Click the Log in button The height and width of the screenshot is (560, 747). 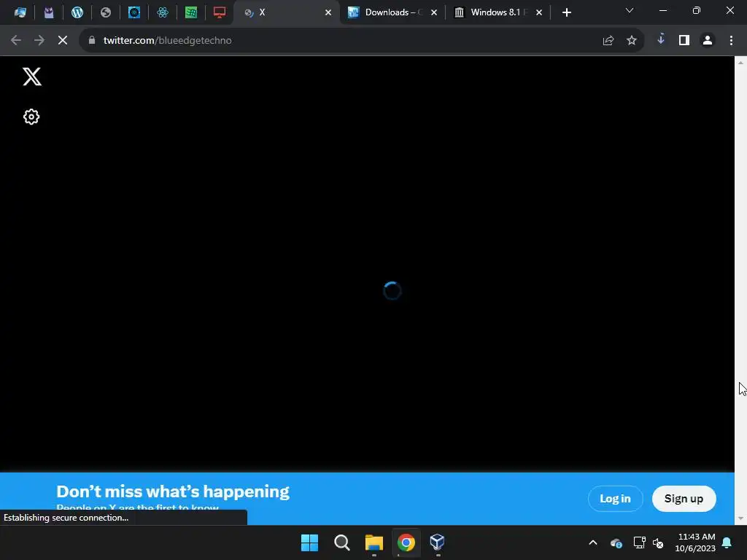[x=615, y=499]
